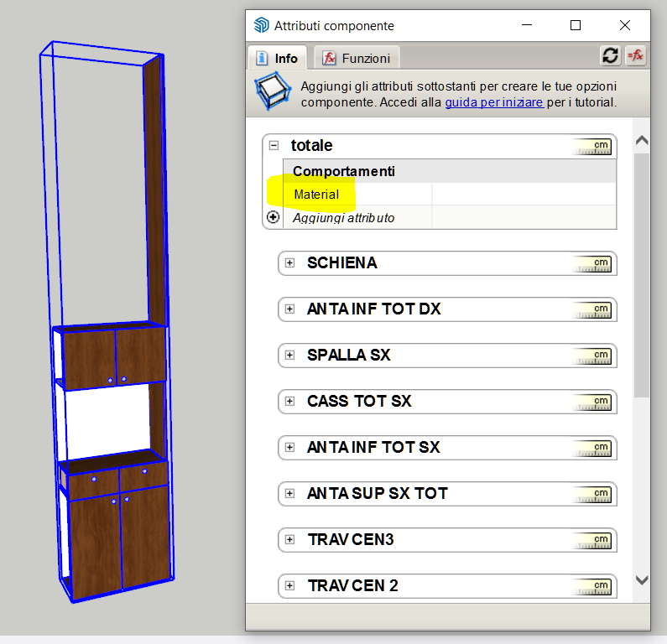This screenshot has height=644, width=667.
Task: Click the cm ruler for CASS TOT SX
Action: pyautogui.click(x=592, y=402)
